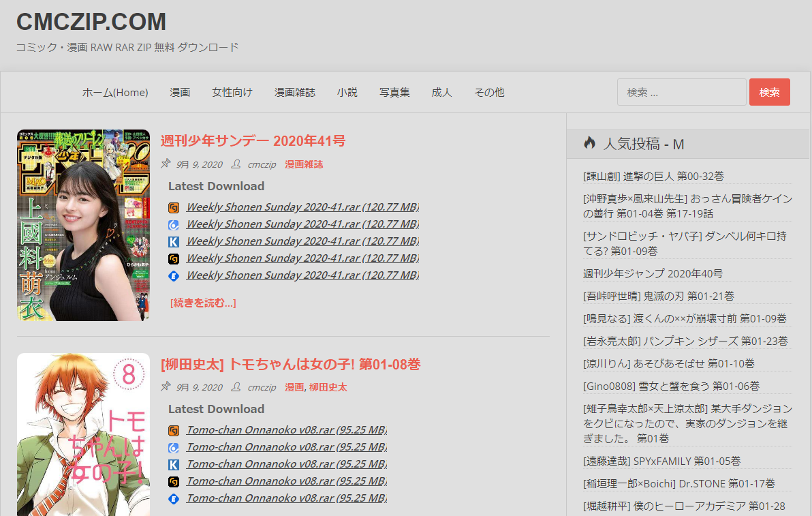Screen dimensions: 812x516
Task: Open popular post 渡くんの××が崩壊寸前 第01-09巻
Action: (x=685, y=318)
